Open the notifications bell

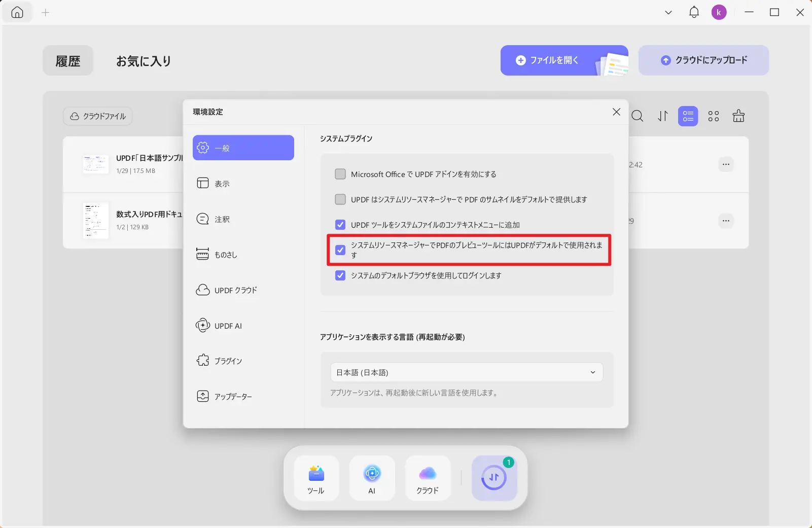694,12
